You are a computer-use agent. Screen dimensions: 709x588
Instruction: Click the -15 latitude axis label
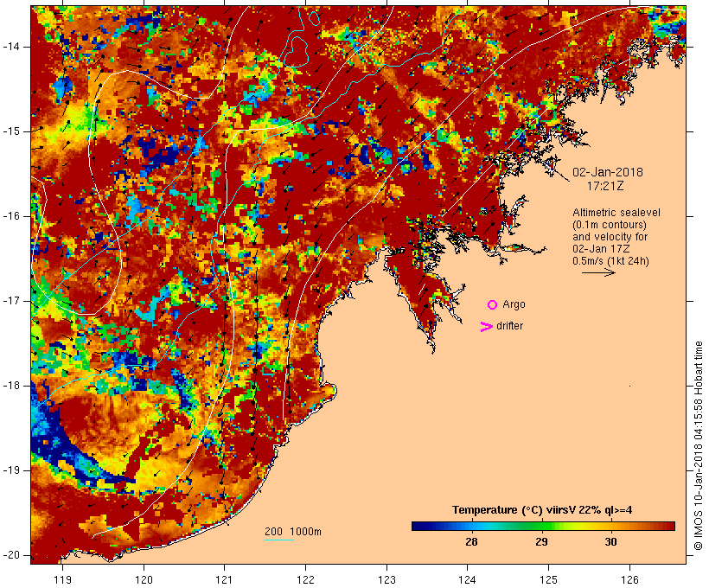tap(10, 131)
